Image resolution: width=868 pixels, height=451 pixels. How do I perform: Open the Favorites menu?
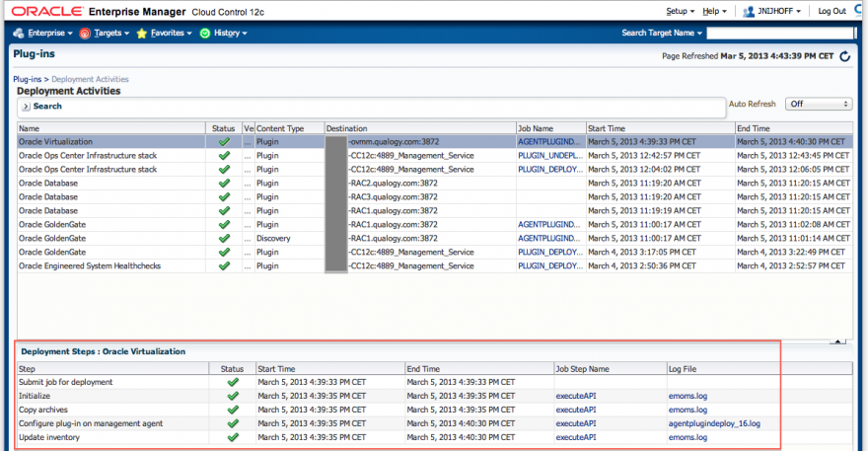[171, 34]
